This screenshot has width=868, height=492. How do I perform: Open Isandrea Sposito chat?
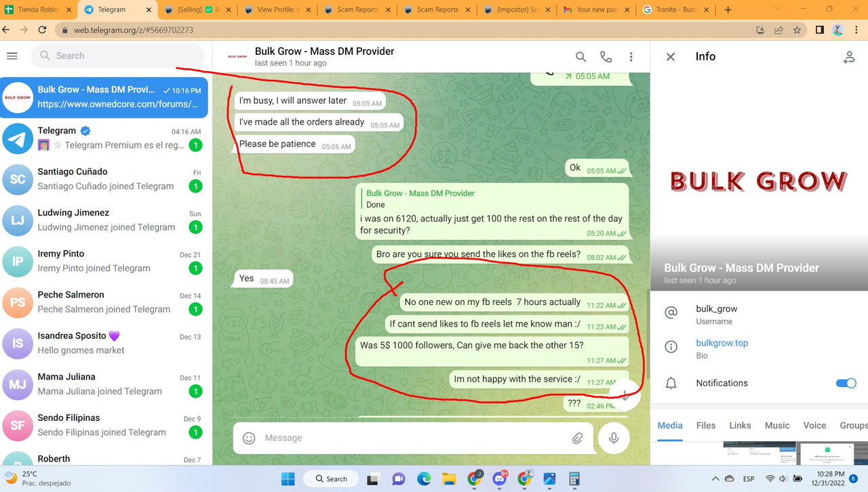coord(104,343)
